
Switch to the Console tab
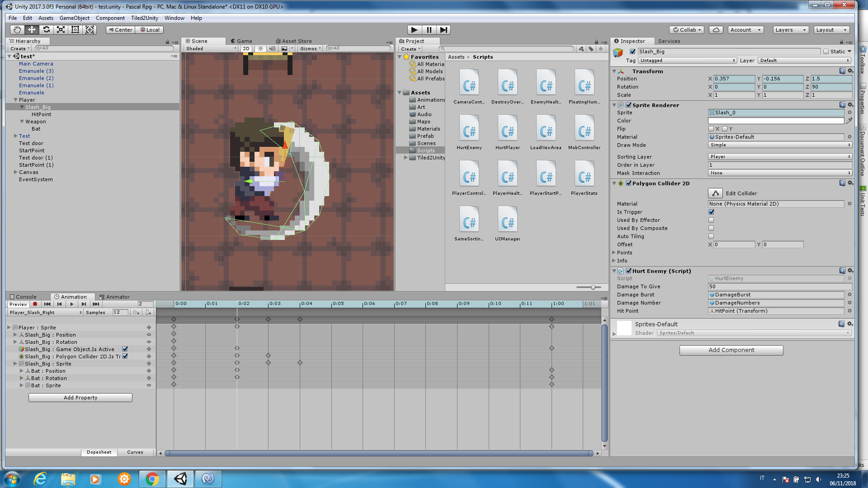pyautogui.click(x=23, y=297)
